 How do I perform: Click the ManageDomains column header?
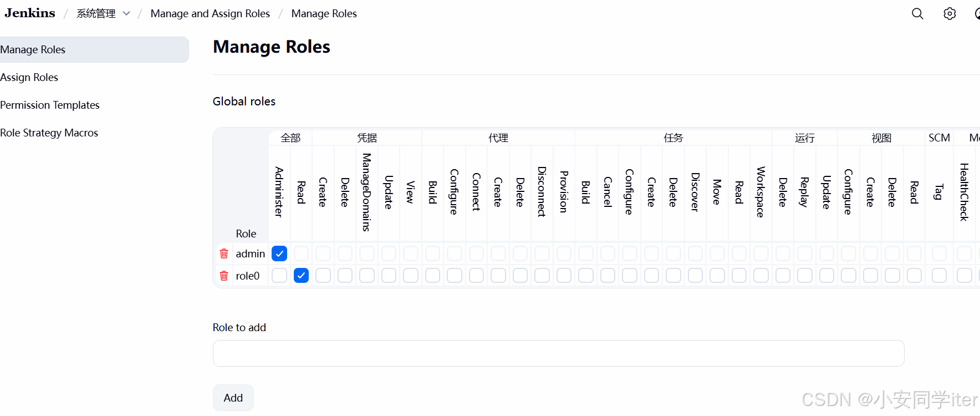click(x=366, y=192)
